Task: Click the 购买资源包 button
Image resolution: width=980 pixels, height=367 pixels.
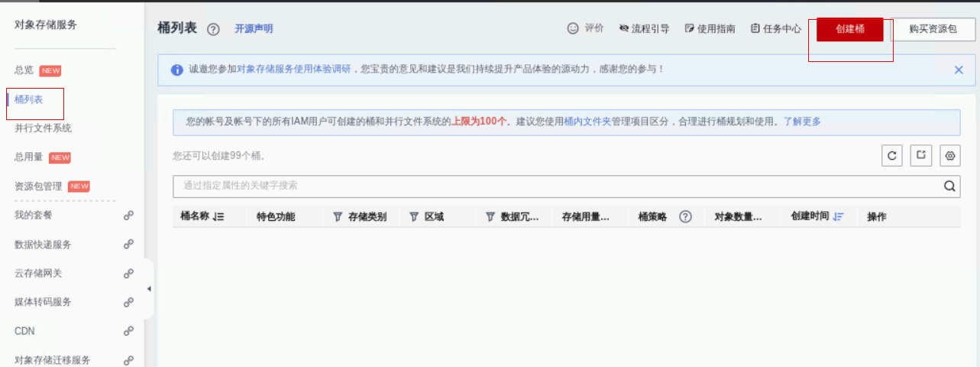Action: [933, 29]
